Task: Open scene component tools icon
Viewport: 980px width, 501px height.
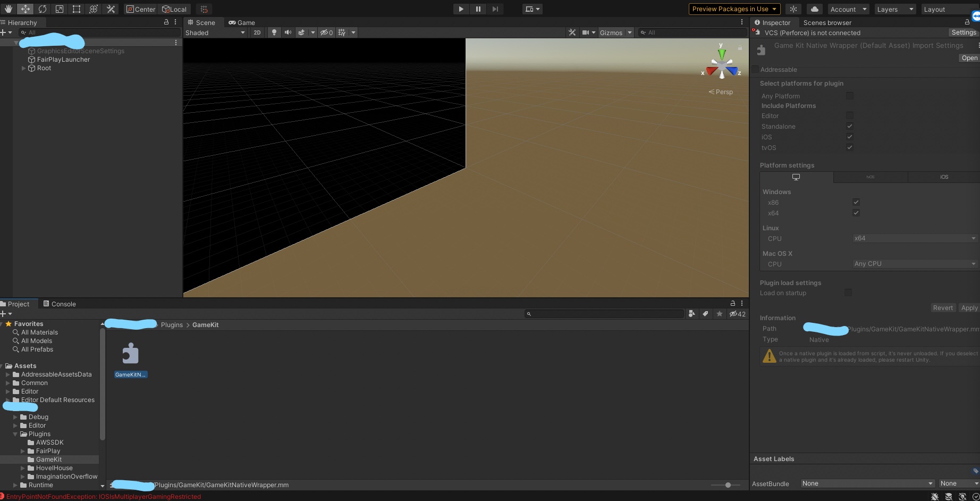Action: [572, 32]
